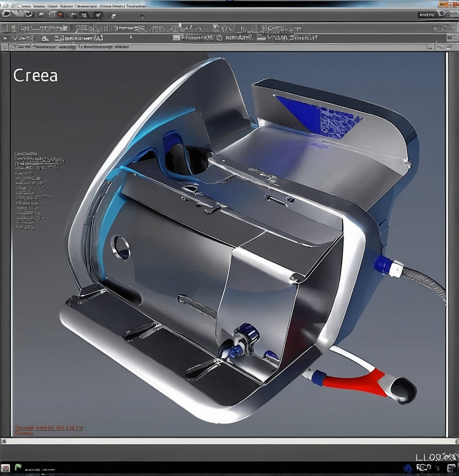This screenshot has height=476, width=459.
Task: Click the small round dot icon in top toolbar
Action: [142, 17]
